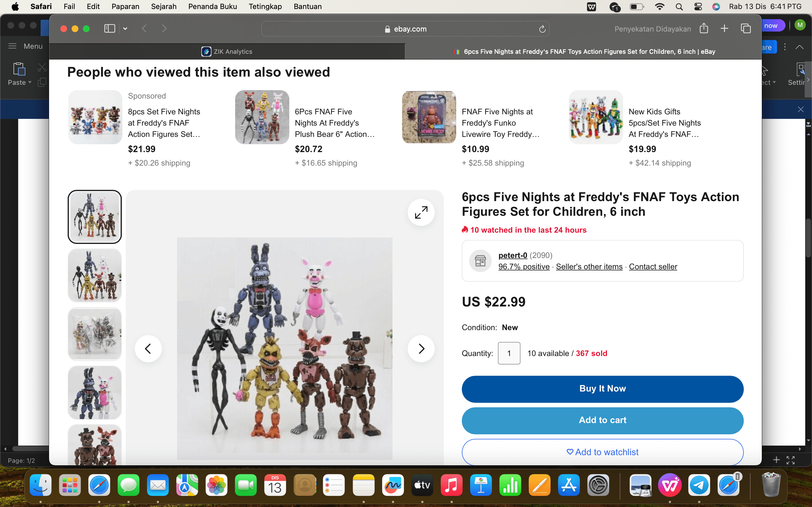812x507 pixels.
Task: Show the tab overview icon
Action: click(745, 29)
